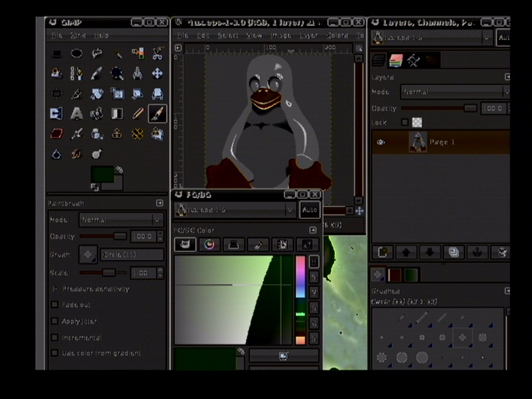Screen dimensions: 532x399
Task: Open the Layers Mode dropdown
Action: pos(454,92)
